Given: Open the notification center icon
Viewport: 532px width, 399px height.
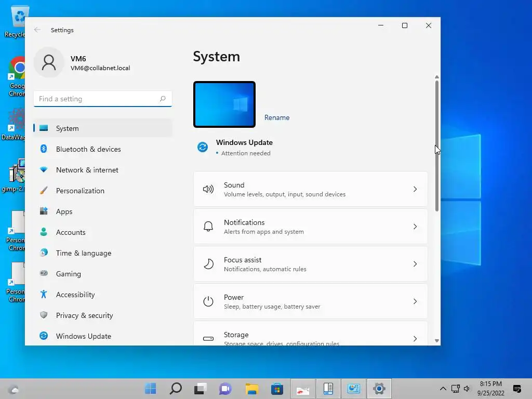Looking at the screenshot, I should 517,389.
